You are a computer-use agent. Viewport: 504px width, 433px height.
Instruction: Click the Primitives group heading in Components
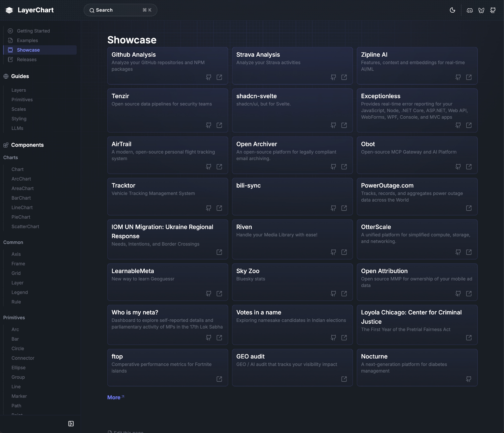[14, 318]
